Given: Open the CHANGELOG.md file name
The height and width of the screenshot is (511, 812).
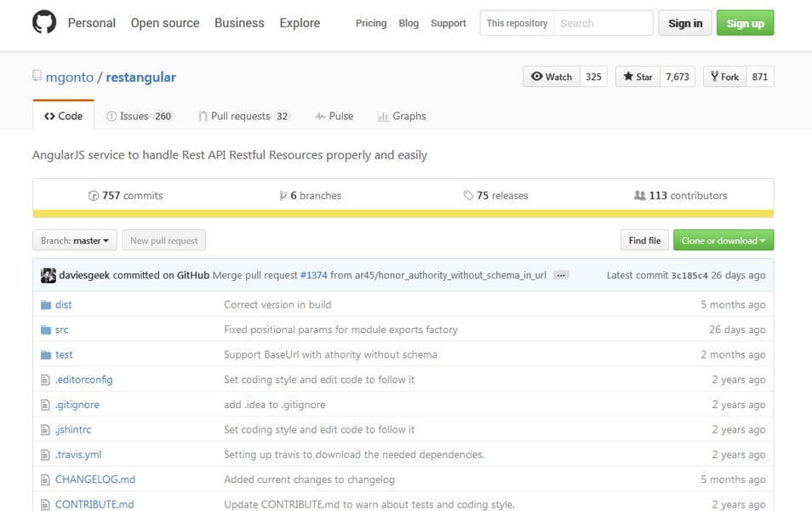Looking at the screenshot, I should point(95,479).
